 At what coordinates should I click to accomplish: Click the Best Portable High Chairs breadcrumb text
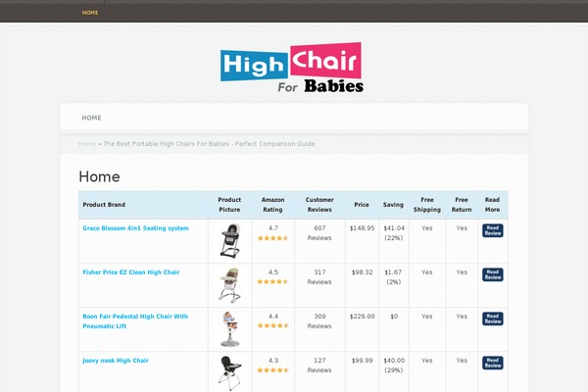(x=209, y=144)
